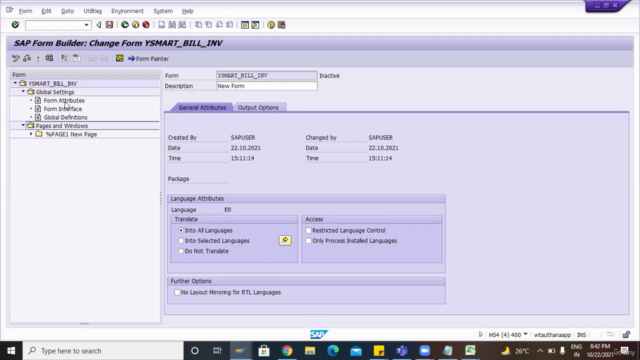
Task: Click the Check balance-scale icon
Action: click(x=27, y=58)
